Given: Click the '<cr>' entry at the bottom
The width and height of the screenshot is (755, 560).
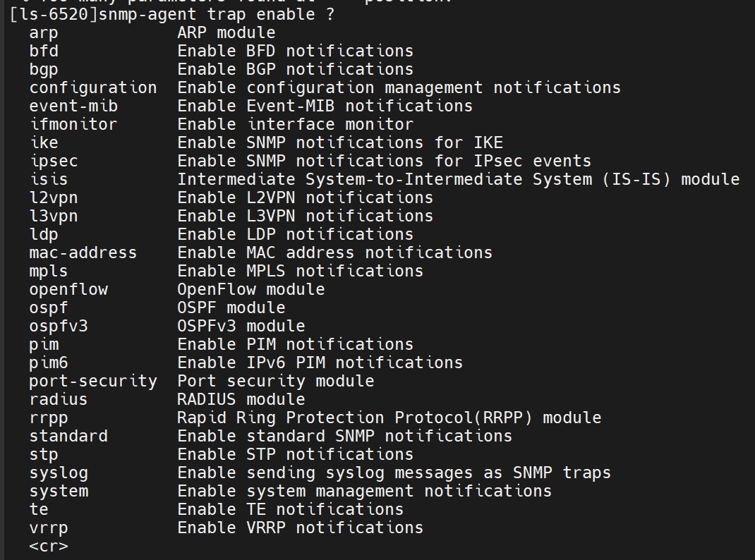Looking at the screenshot, I should click(49, 547).
